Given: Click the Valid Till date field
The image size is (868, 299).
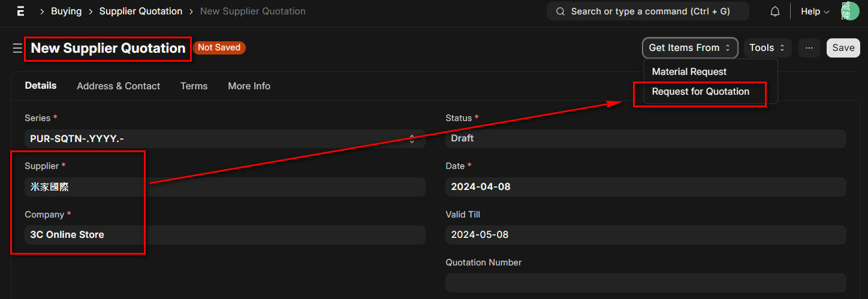Looking at the screenshot, I should tap(646, 235).
